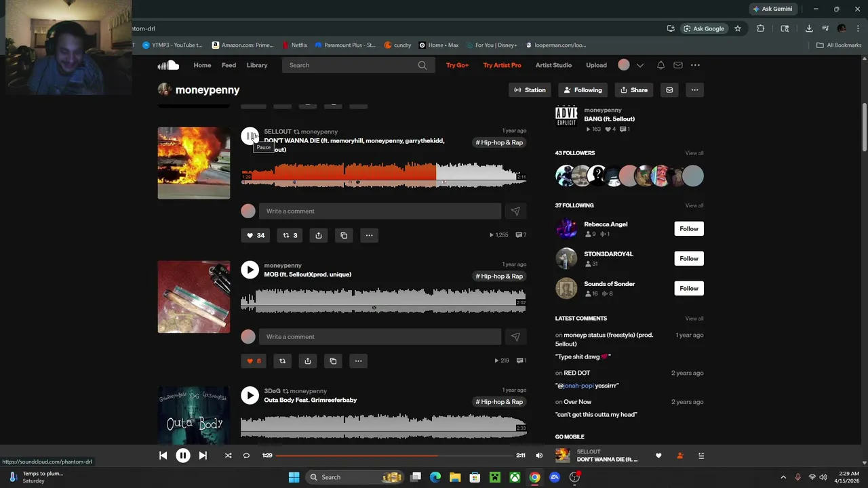Bookmark page with Chrome star icon
Image resolution: width=868 pixels, height=488 pixels.
(x=738, y=28)
